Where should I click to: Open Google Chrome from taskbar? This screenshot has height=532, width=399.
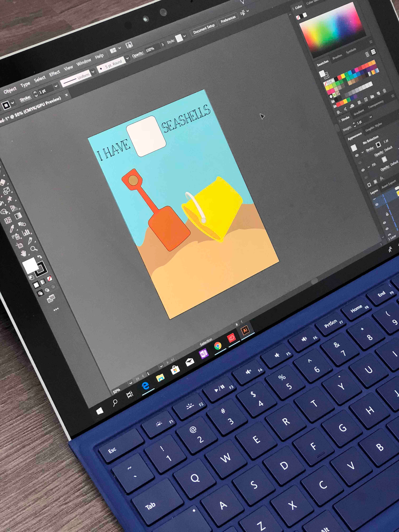pyautogui.click(x=218, y=346)
